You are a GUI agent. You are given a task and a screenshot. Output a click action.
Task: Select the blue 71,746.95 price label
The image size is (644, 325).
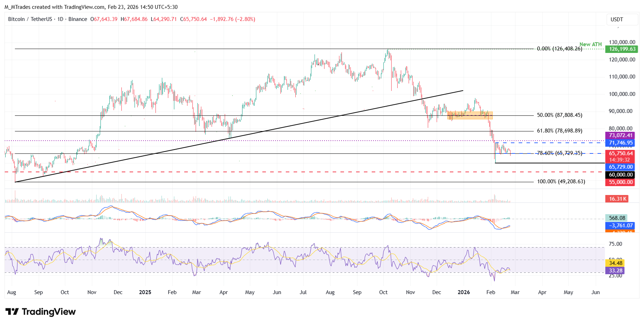[621, 143]
